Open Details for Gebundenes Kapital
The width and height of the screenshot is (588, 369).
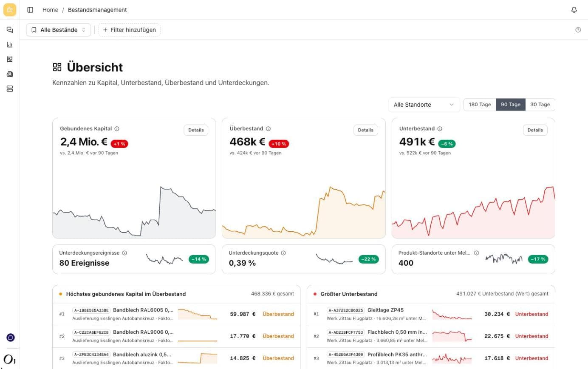coord(196,130)
